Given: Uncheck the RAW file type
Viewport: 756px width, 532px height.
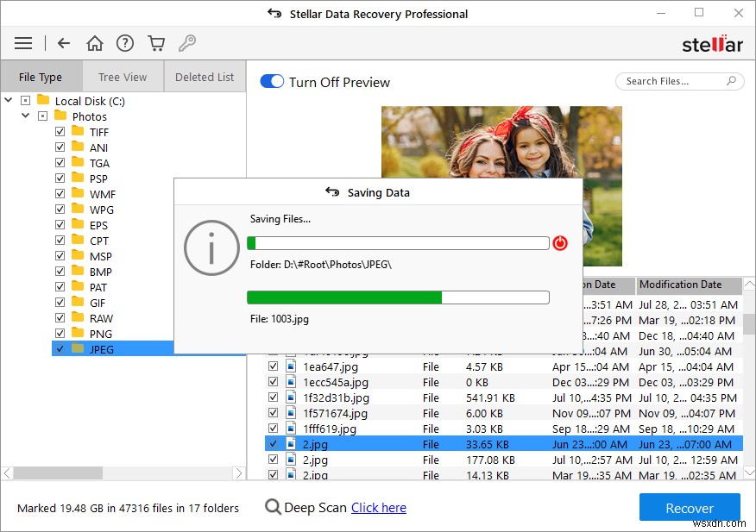Looking at the screenshot, I should tap(60, 317).
